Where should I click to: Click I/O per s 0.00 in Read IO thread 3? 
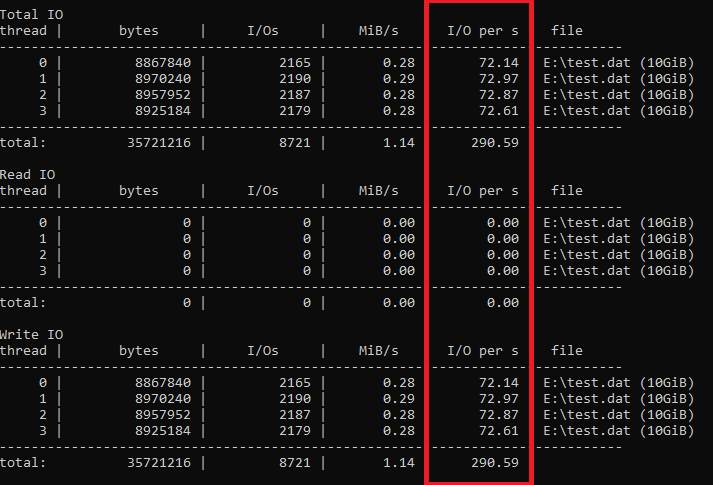point(503,270)
